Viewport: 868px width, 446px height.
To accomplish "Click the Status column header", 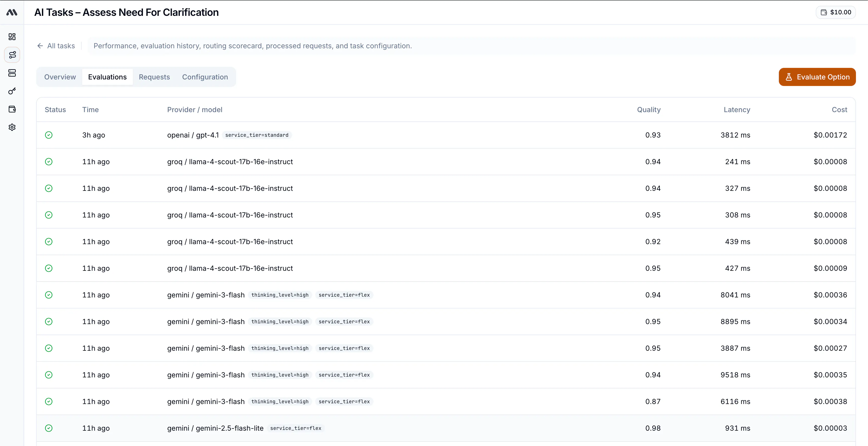I will tap(55, 110).
